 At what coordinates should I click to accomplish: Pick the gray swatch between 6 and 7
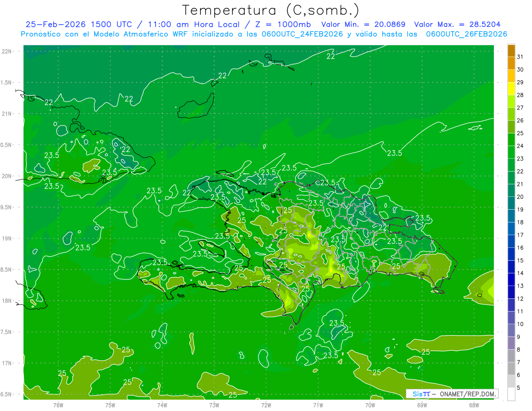click(x=511, y=369)
